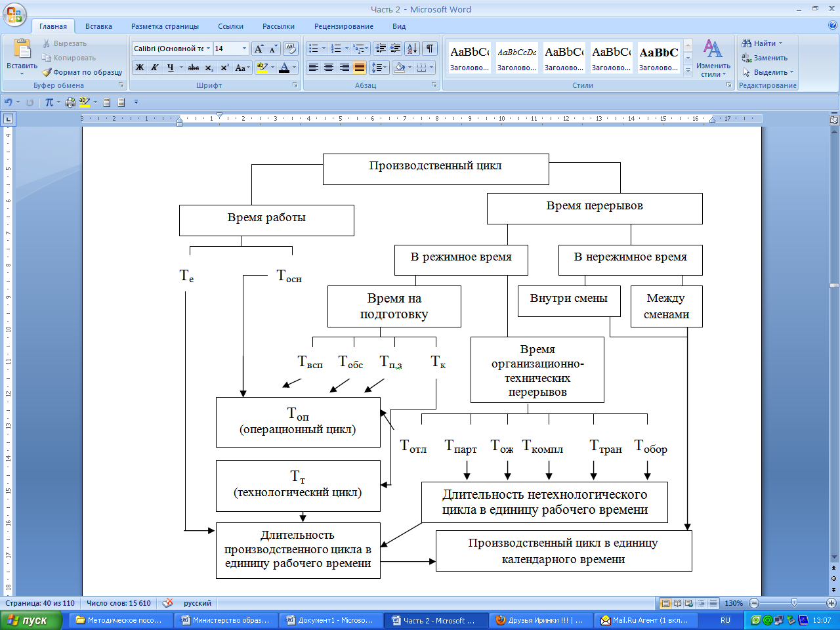
Task: Customize quick access toolbar dropdown
Action: click(136, 102)
